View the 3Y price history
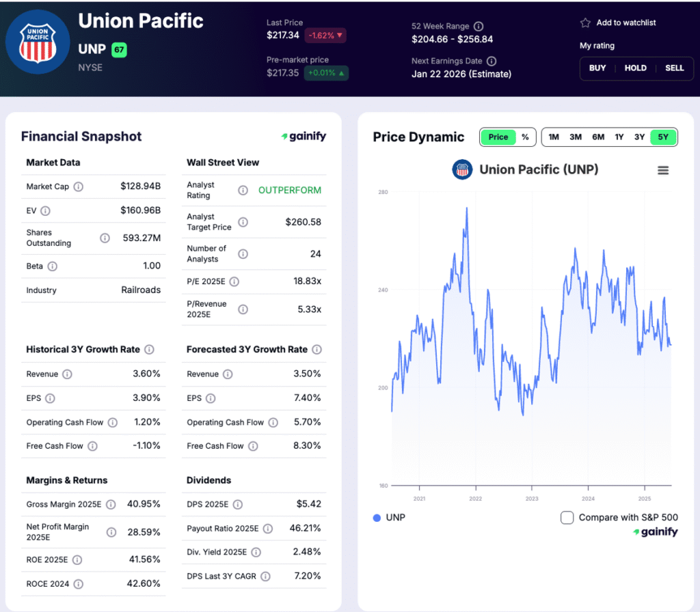This screenshot has height=612, width=700. click(x=640, y=137)
